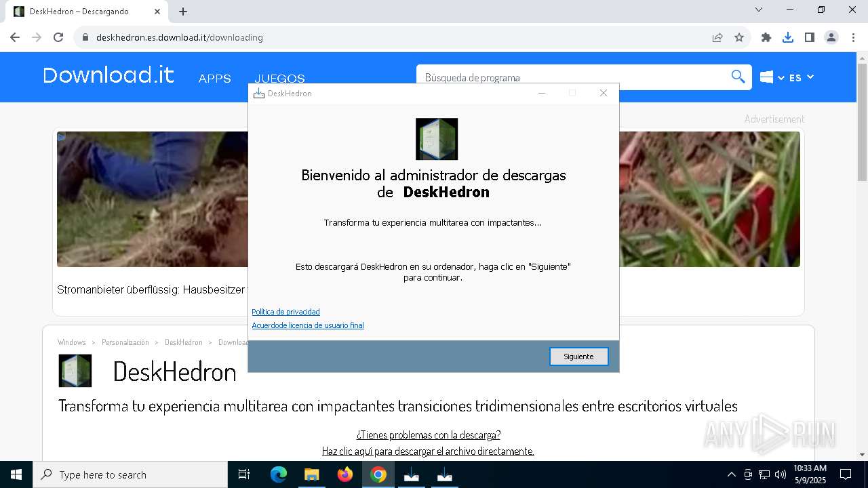The width and height of the screenshot is (868, 488).
Task: Expand the Windows platform dropdown
Action: point(772,77)
